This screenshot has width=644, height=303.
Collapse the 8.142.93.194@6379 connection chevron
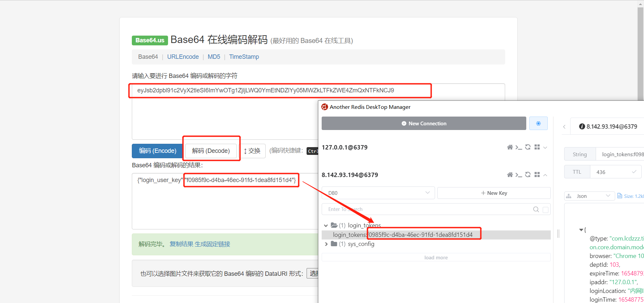[x=545, y=175]
